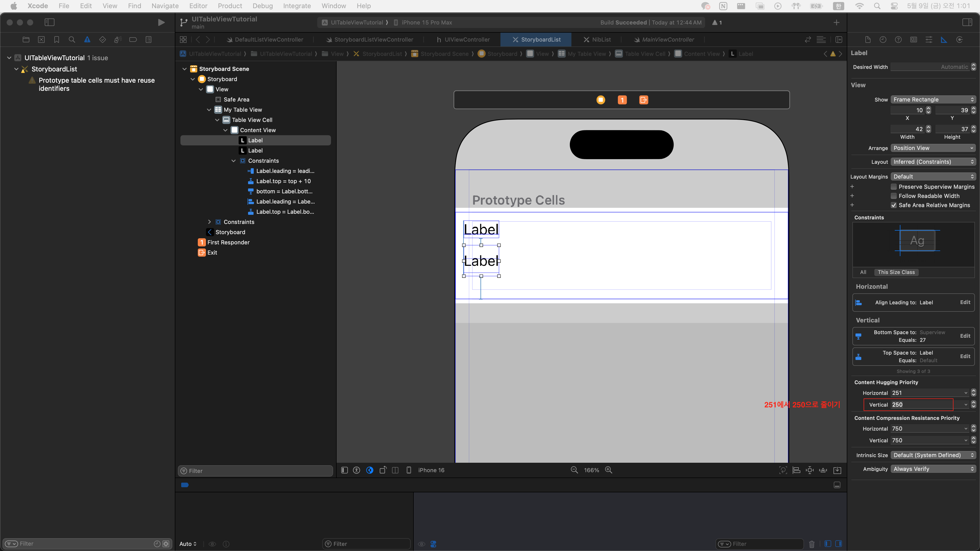Image resolution: width=980 pixels, height=551 pixels.
Task: Open the Arrange Position View dropdown
Action: (934, 148)
